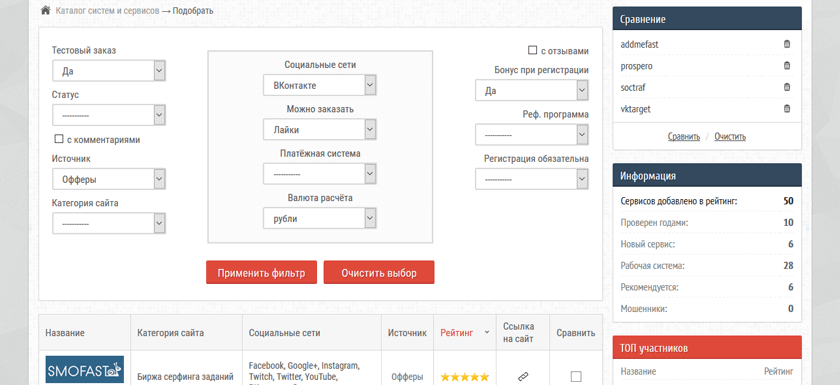Click the SMOFAST logo thumbnail
Viewport: 840px width, 385px height.
click(x=85, y=369)
